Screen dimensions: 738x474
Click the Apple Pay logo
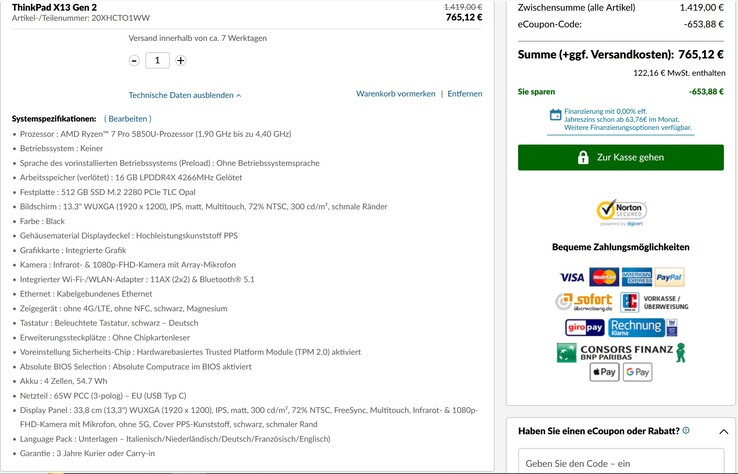[x=604, y=372]
